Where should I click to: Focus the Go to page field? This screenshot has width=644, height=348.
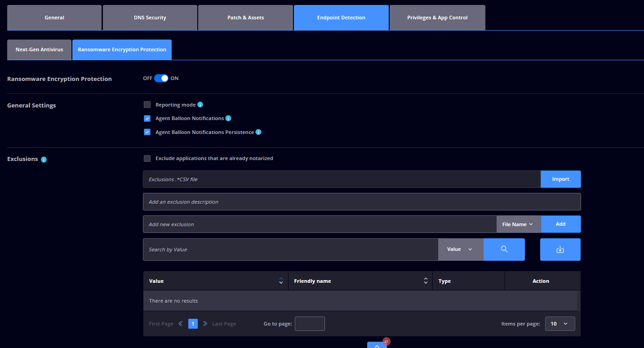tap(310, 324)
